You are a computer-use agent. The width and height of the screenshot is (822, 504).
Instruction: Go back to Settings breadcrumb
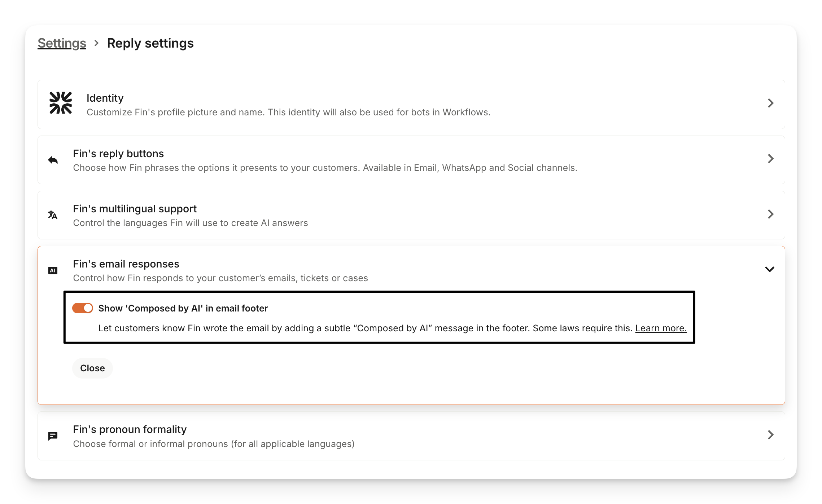pyautogui.click(x=62, y=43)
